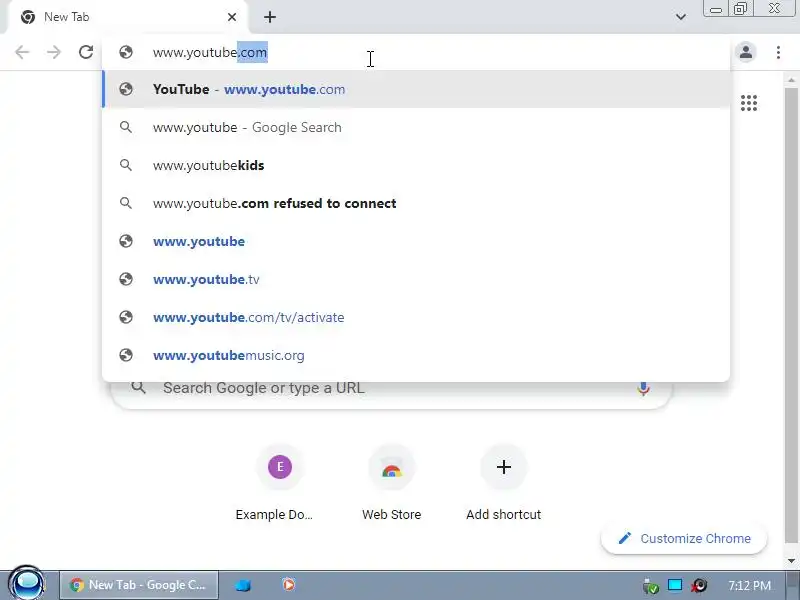800x600 pixels.
Task: Close the New Tab tab
Action: pos(232,17)
